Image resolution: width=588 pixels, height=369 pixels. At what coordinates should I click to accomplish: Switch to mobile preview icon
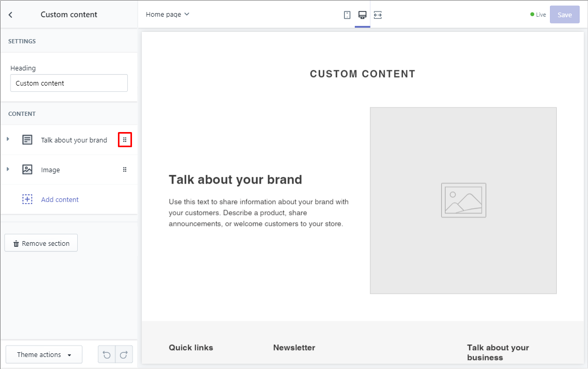(347, 15)
